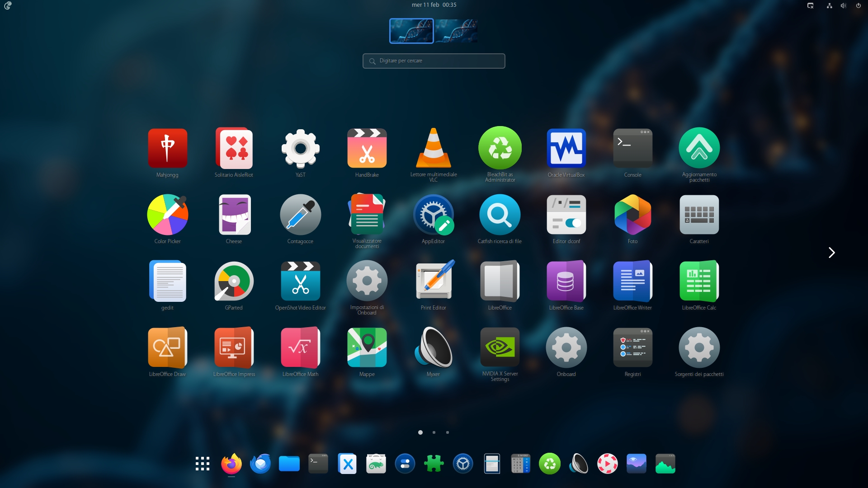
Task: Open Oracle VirtualBox
Action: pos(566,148)
